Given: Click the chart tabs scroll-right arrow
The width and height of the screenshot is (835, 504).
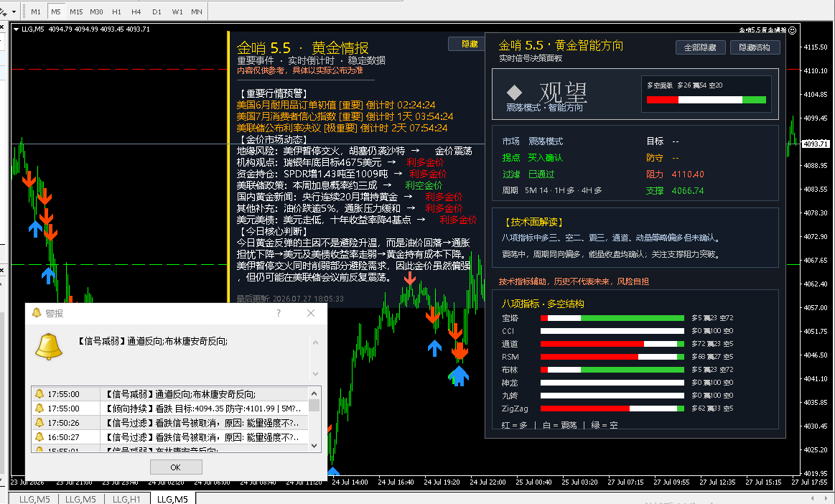Looking at the screenshot, I should (x=826, y=499).
